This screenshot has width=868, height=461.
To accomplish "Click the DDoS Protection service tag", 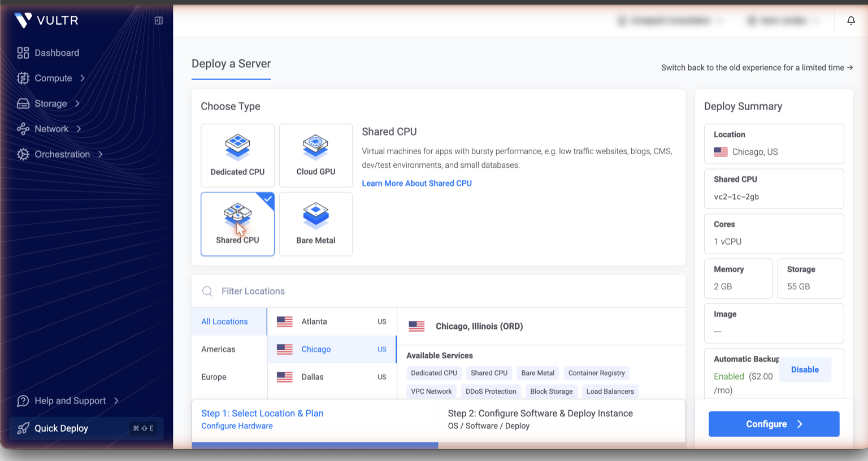I will [x=491, y=391].
